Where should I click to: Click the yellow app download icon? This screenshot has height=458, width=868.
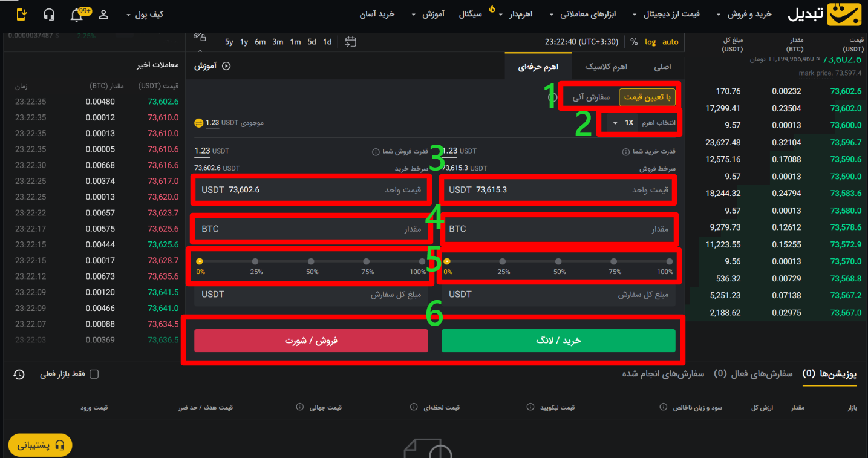pos(22,15)
